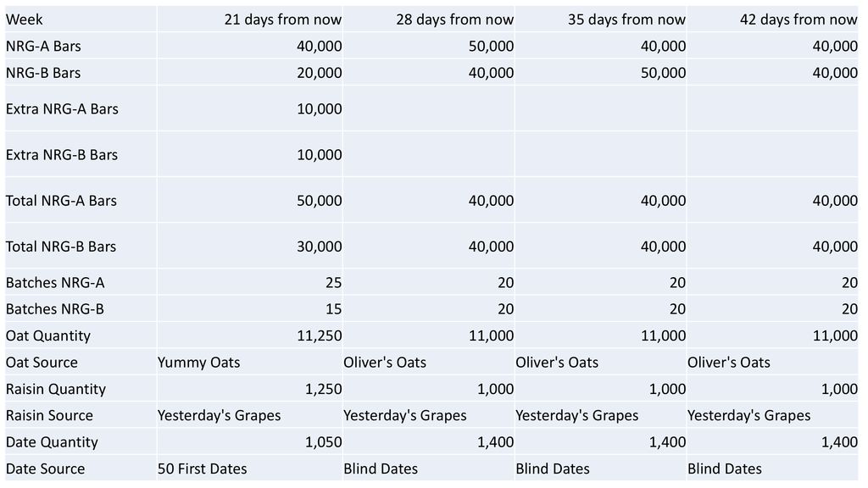Select the 28 days from now header
868x488 pixels.
(x=455, y=19)
